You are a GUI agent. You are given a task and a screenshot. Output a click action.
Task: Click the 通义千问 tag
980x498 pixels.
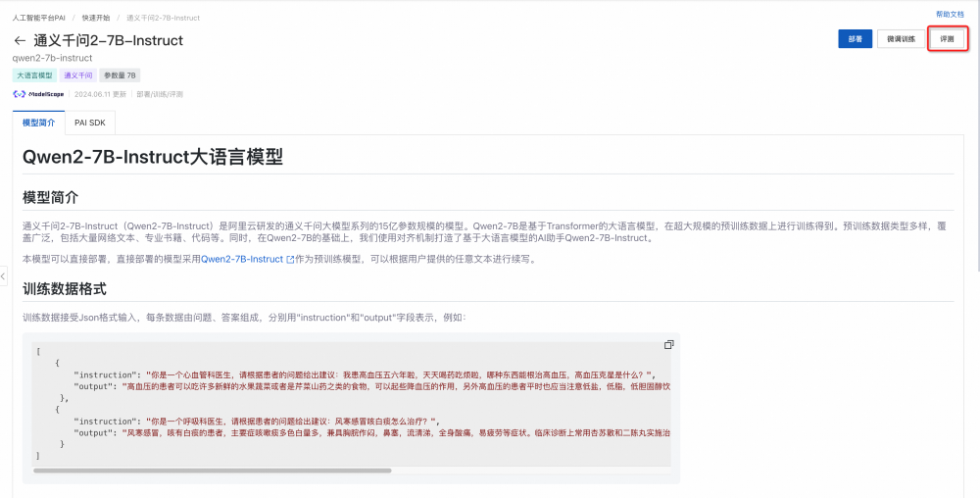pyautogui.click(x=78, y=75)
